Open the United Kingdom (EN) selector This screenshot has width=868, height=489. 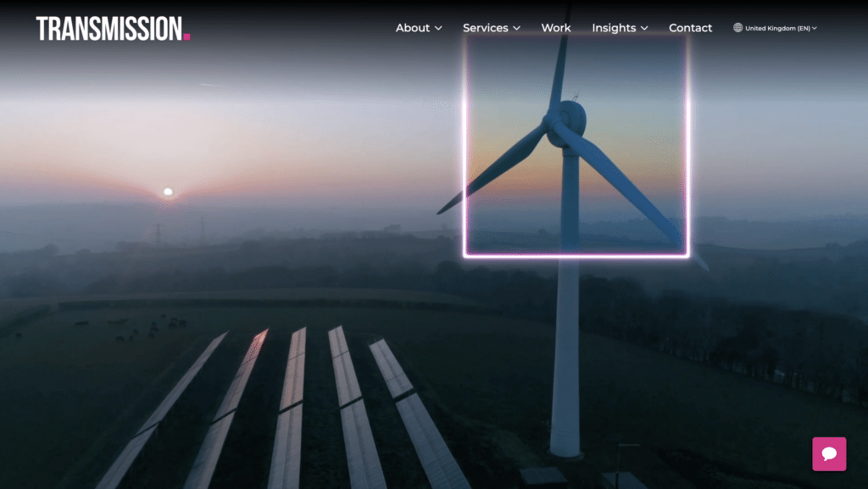click(777, 28)
